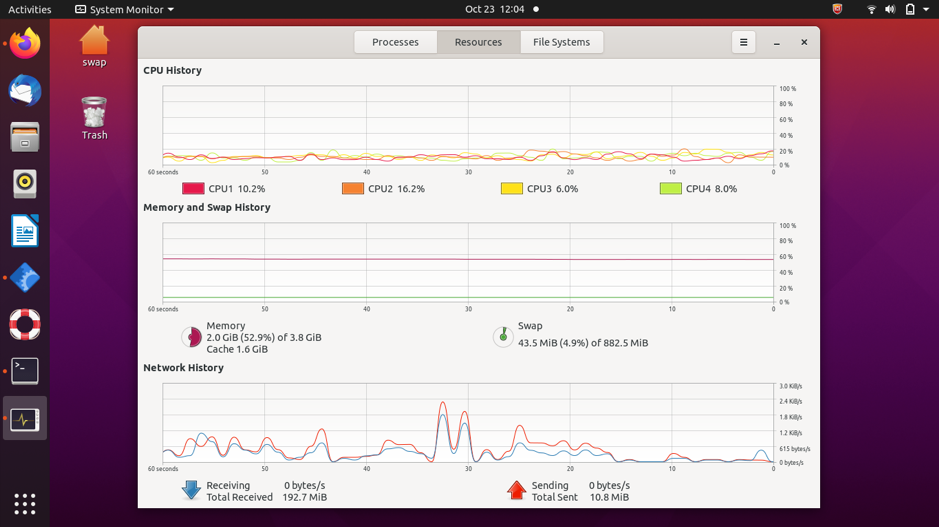The width and height of the screenshot is (939, 527).
Task: Open the volume indicator in top bar
Action: click(890, 9)
